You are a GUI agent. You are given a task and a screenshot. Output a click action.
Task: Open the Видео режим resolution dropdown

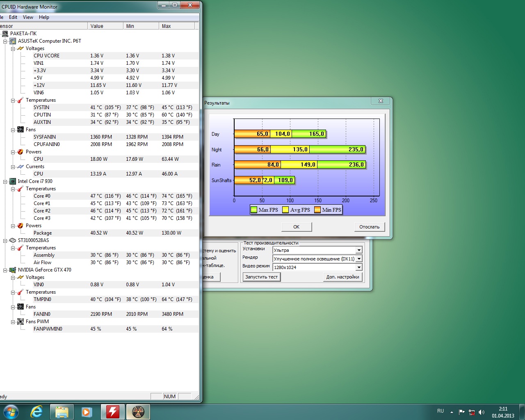point(359,267)
